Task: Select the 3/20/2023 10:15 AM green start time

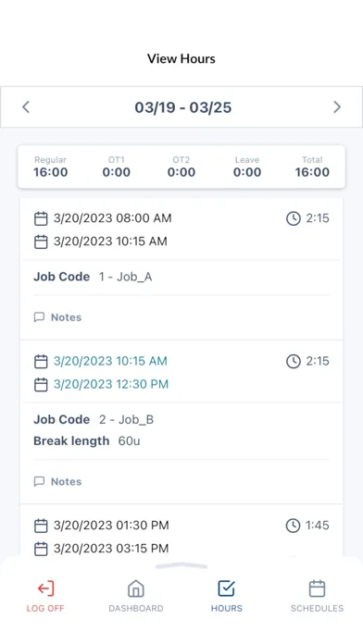Action: pos(110,361)
